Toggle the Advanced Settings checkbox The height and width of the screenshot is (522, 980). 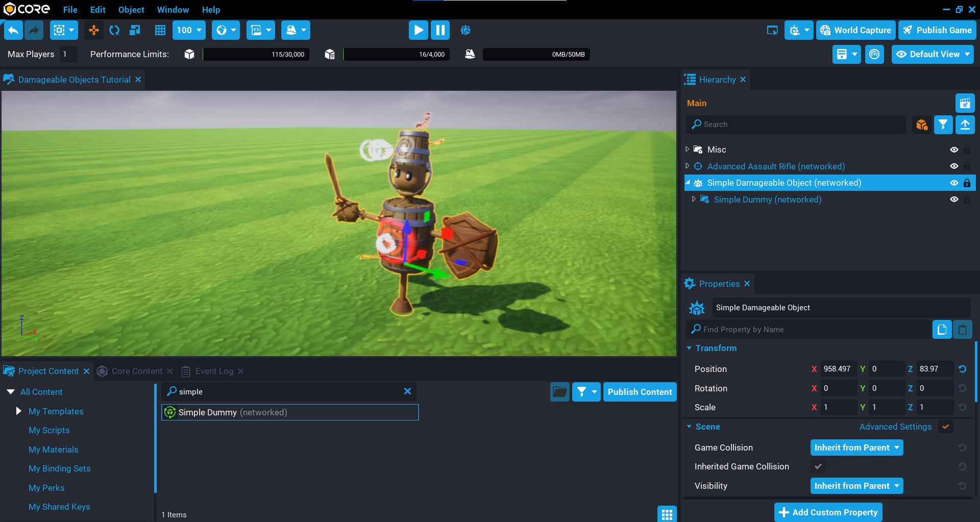point(946,427)
